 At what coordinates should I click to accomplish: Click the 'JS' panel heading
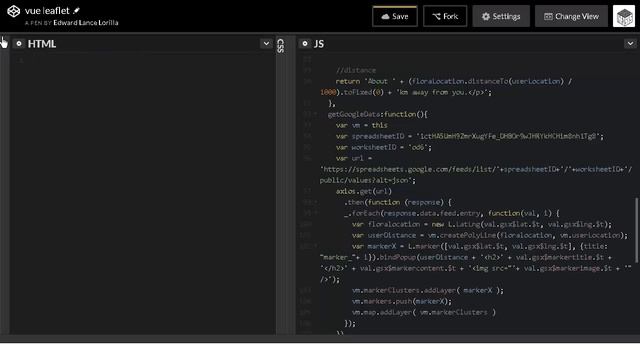319,44
